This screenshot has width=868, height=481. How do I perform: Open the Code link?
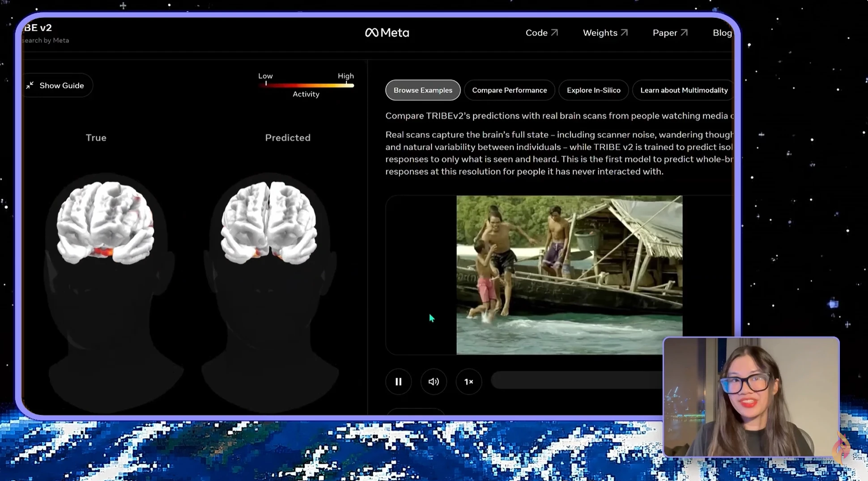[x=541, y=33]
